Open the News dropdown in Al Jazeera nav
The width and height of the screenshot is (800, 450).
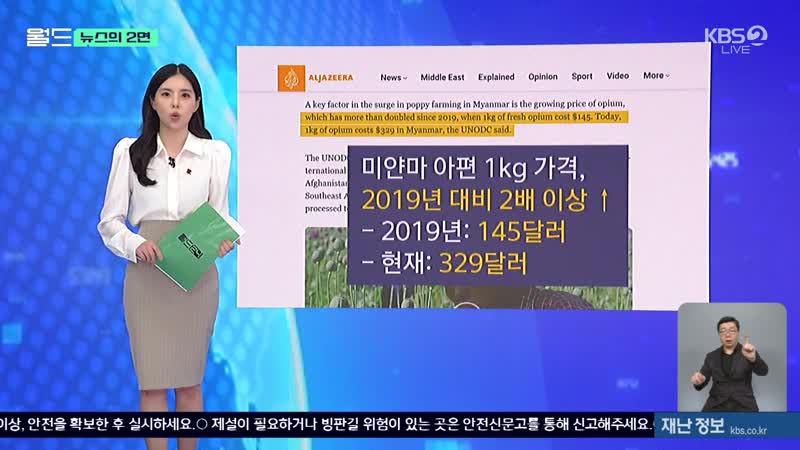point(392,77)
